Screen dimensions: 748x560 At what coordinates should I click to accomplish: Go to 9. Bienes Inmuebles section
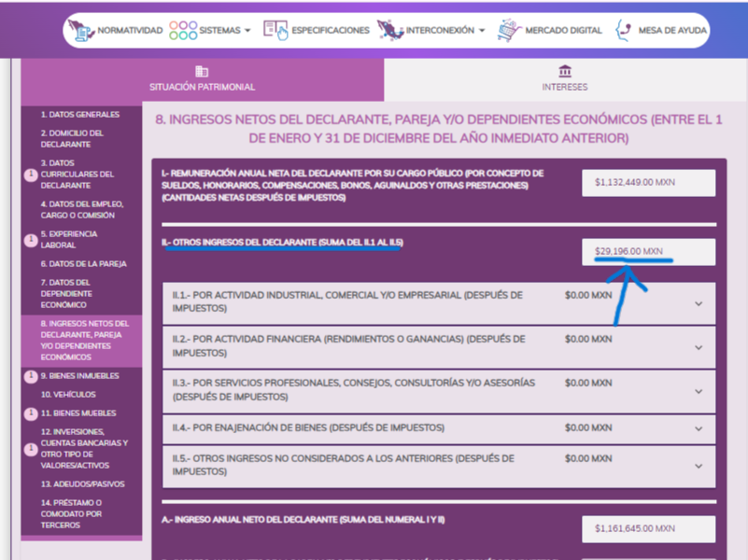tap(79, 376)
